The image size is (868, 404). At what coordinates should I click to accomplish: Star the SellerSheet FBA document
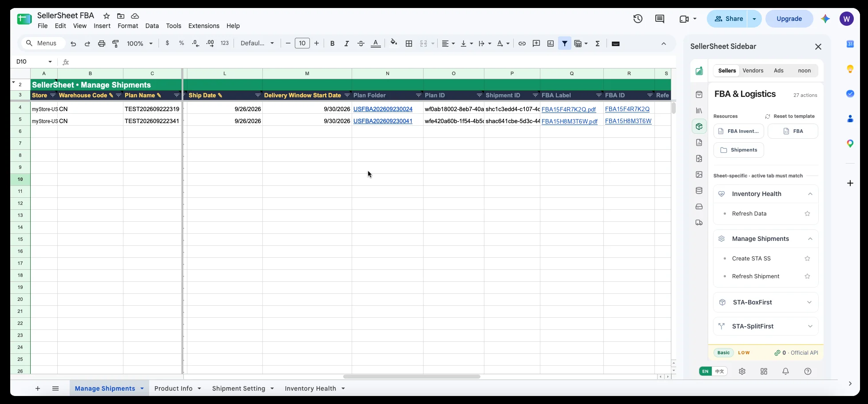pos(107,16)
